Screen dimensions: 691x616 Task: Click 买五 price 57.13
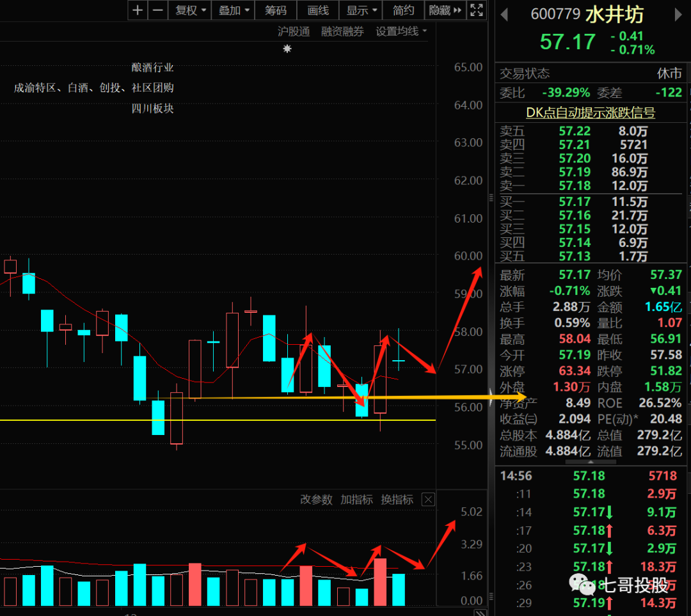coord(575,257)
